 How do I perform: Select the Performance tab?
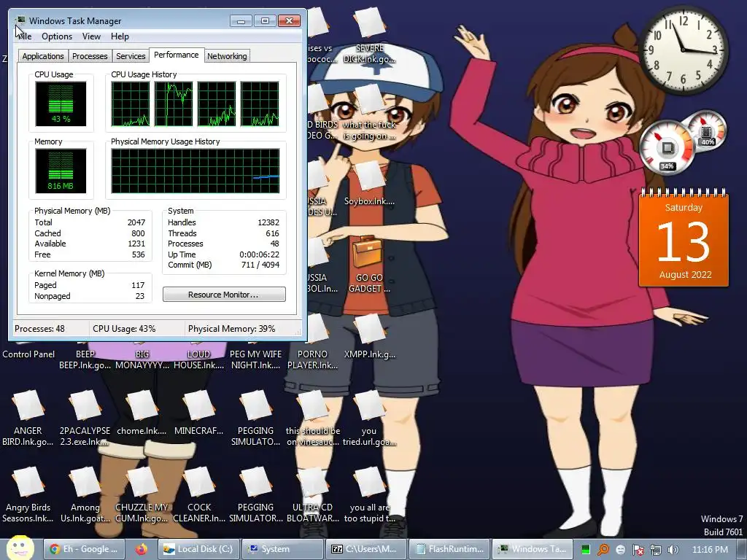pyautogui.click(x=177, y=55)
